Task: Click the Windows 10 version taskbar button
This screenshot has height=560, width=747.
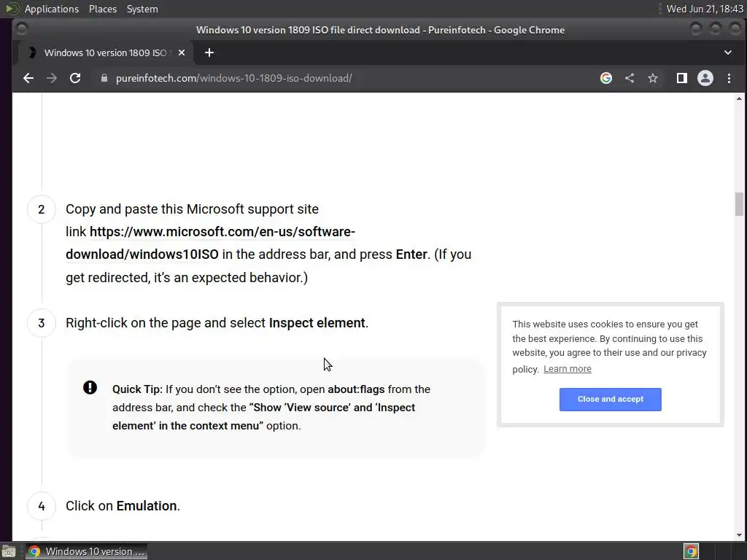Action: click(87, 551)
